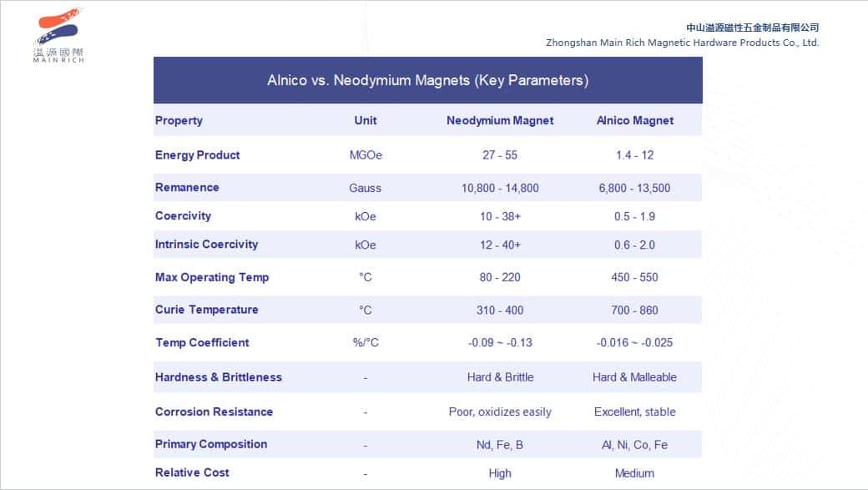Click Zhongshan Main Rich Magnetic Hardware link
868x490 pixels.
point(683,43)
